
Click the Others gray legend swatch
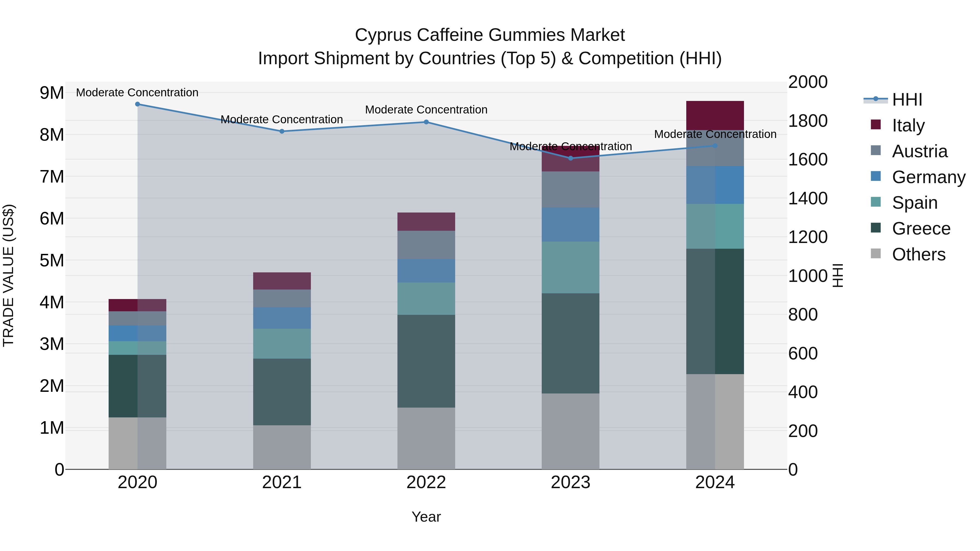pyautogui.click(x=875, y=253)
